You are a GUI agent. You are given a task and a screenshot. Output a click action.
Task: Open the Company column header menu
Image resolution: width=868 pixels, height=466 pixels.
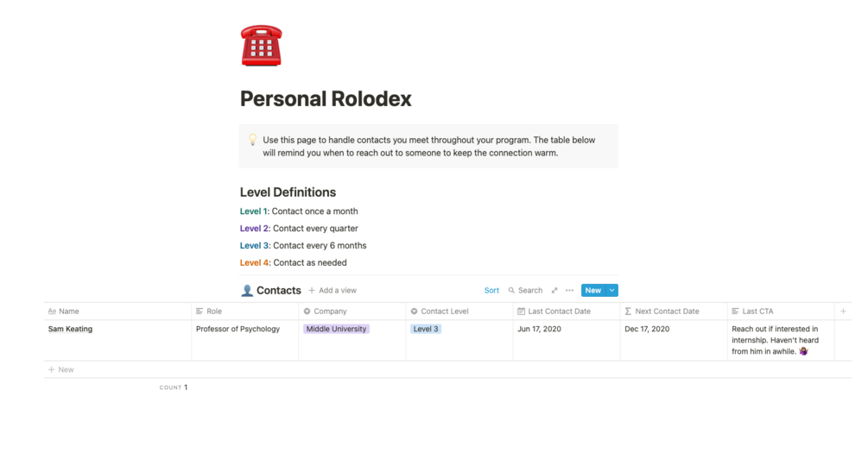click(330, 312)
